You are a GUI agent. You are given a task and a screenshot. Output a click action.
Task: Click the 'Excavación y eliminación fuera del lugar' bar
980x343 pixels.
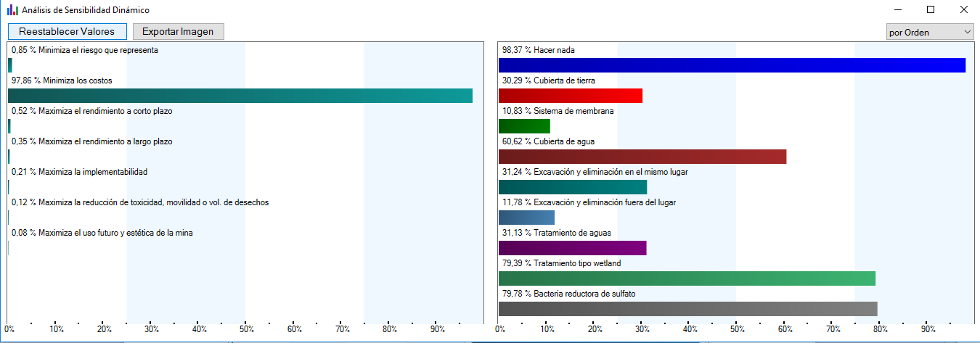click(x=526, y=218)
